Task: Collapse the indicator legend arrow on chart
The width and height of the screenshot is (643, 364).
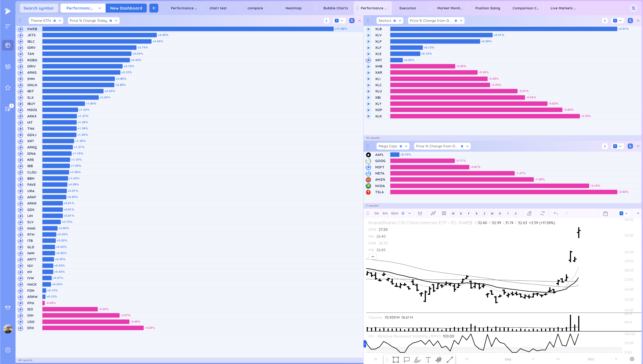Action: (x=372, y=257)
